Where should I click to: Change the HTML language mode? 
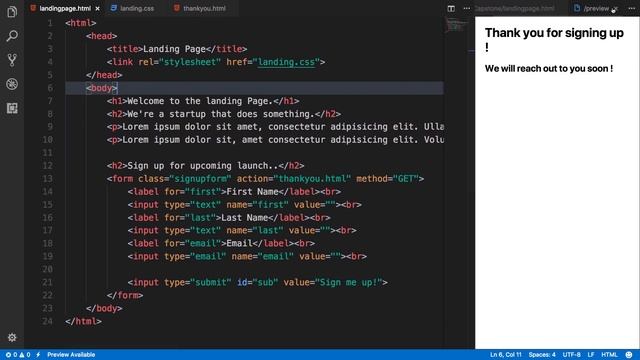click(609, 355)
